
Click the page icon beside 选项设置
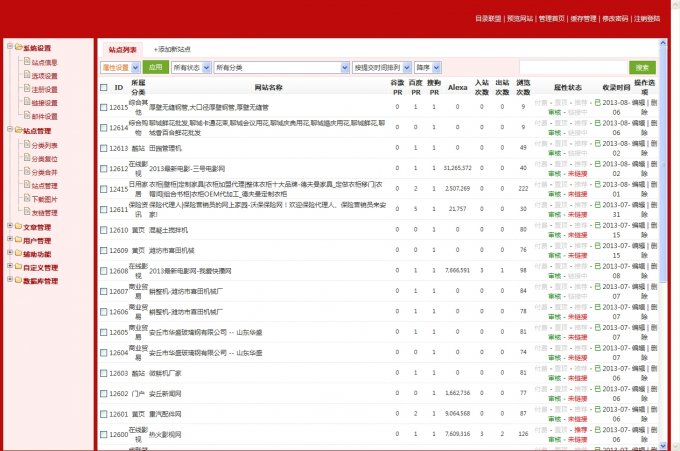pos(27,75)
